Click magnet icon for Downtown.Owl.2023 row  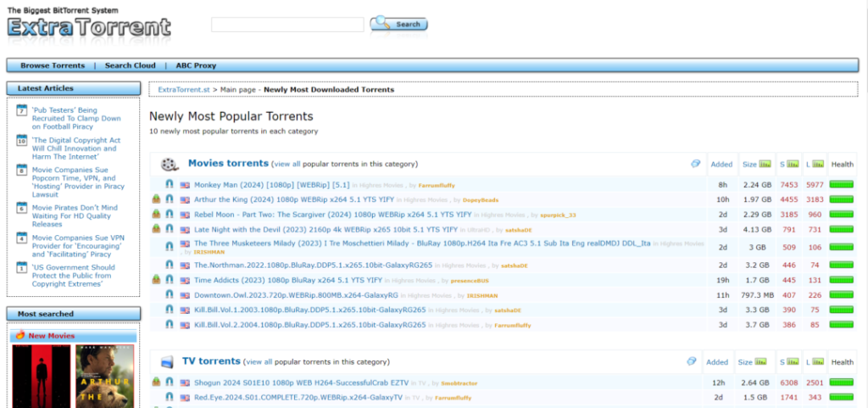(x=170, y=295)
